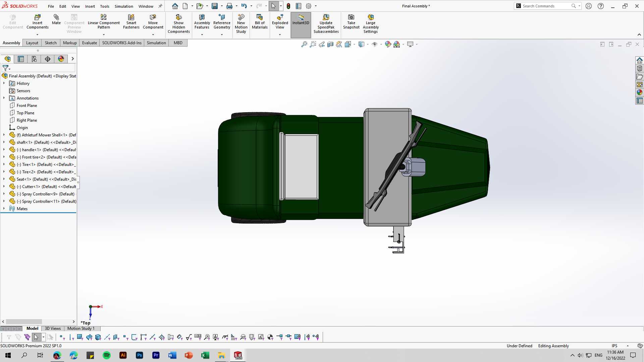This screenshot has height=362, width=644.
Task: Toggle the Instant3D button
Action: coord(301,25)
